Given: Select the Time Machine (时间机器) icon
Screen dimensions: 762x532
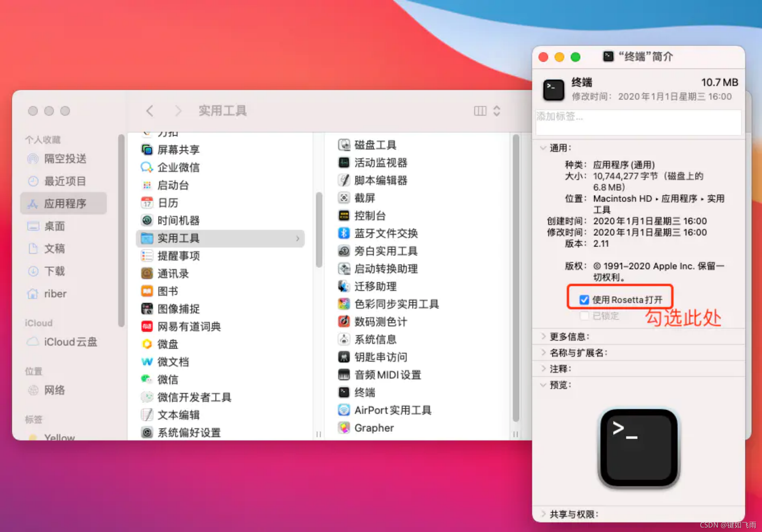Looking at the screenshot, I should [147, 221].
